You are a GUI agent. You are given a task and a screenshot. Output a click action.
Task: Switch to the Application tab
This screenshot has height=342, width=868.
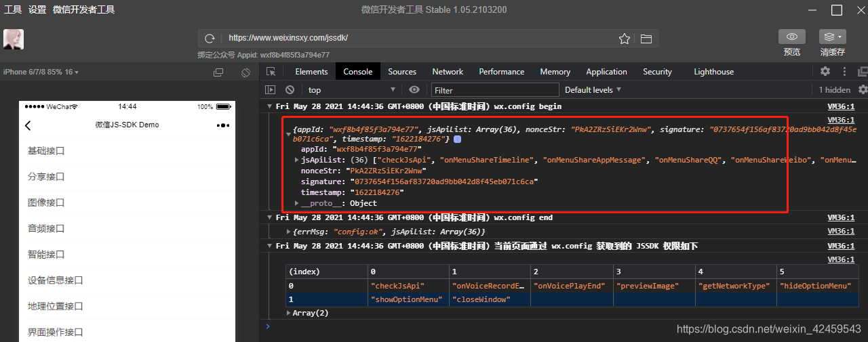tap(606, 72)
